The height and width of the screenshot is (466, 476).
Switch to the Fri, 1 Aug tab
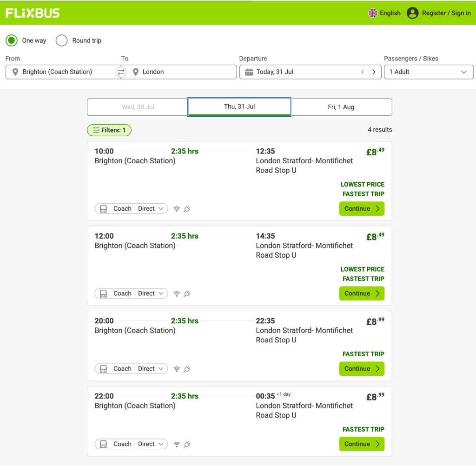coord(341,107)
